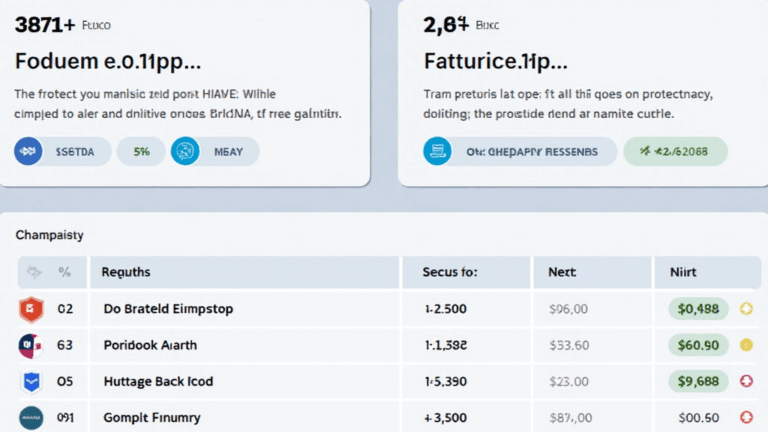Click the Poridook Aiarth row icon
The height and width of the screenshot is (432, 768).
click(x=29, y=345)
